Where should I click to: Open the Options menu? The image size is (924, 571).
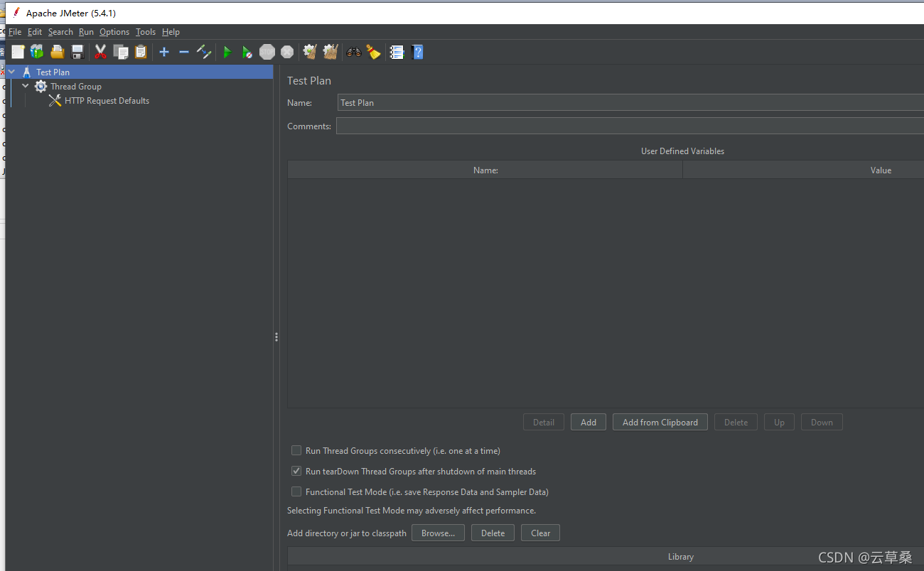pyautogui.click(x=114, y=32)
